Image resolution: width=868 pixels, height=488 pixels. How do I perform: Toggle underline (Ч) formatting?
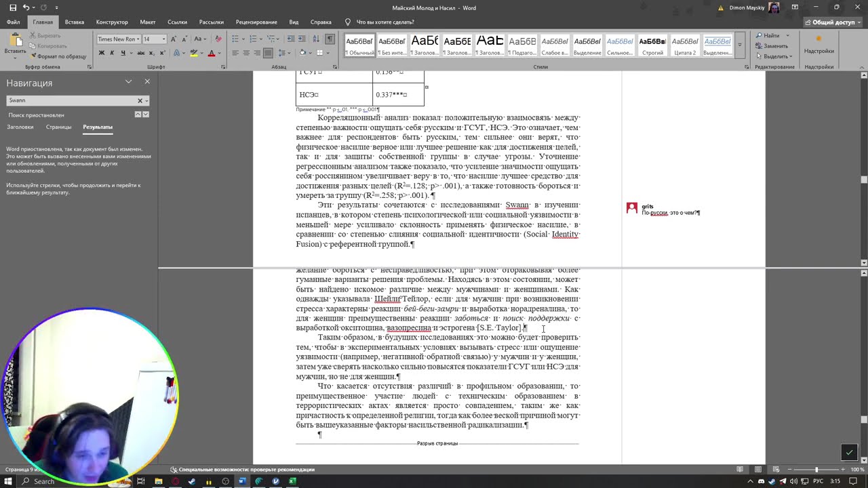tap(123, 53)
